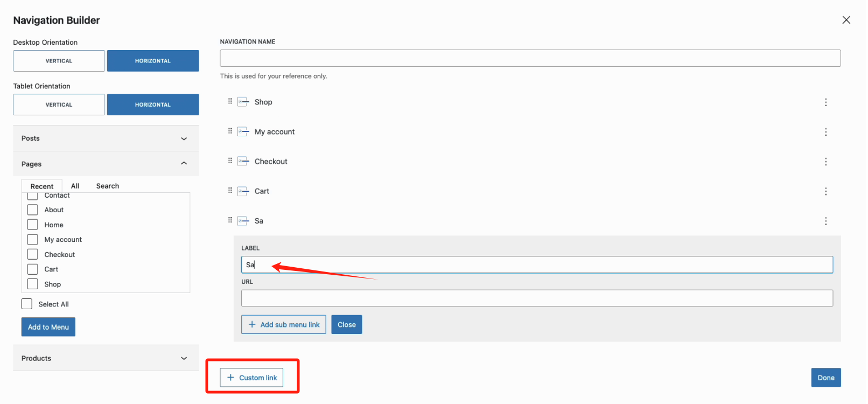868x404 pixels.
Task: Open the three-dot options for Shop
Action: pyautogui.click(x=825, y=102)
